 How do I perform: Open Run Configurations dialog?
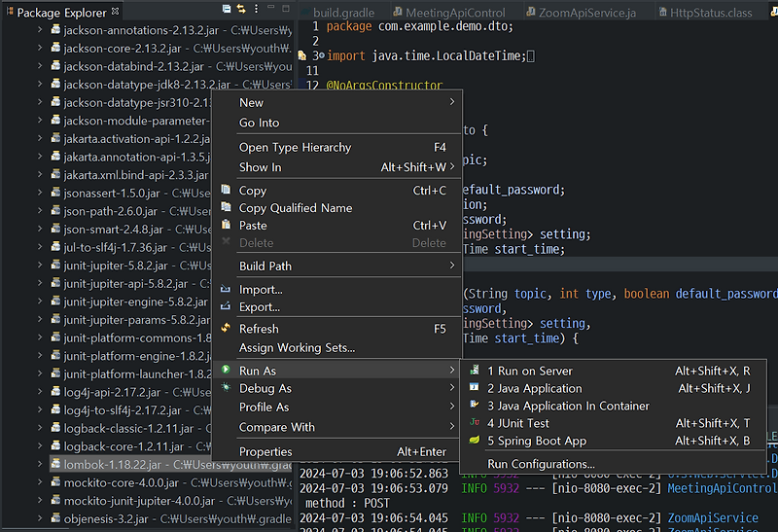[x=541, y=464]
